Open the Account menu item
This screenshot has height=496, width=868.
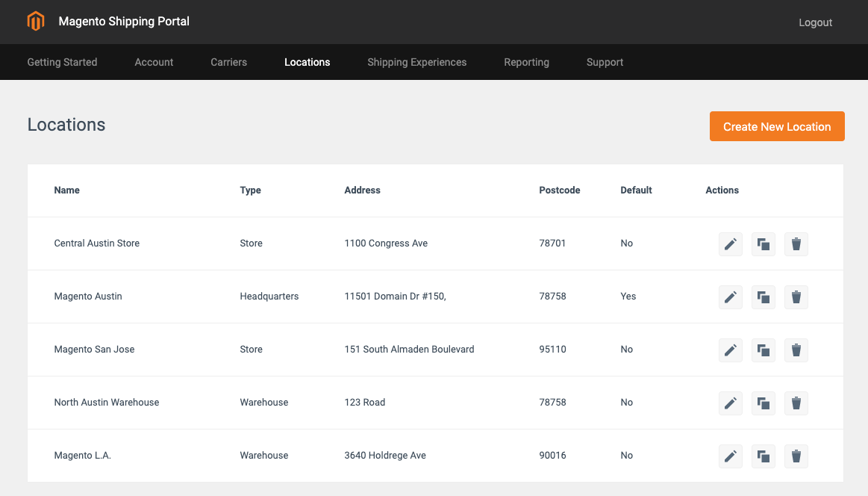[x=154, y=62]
